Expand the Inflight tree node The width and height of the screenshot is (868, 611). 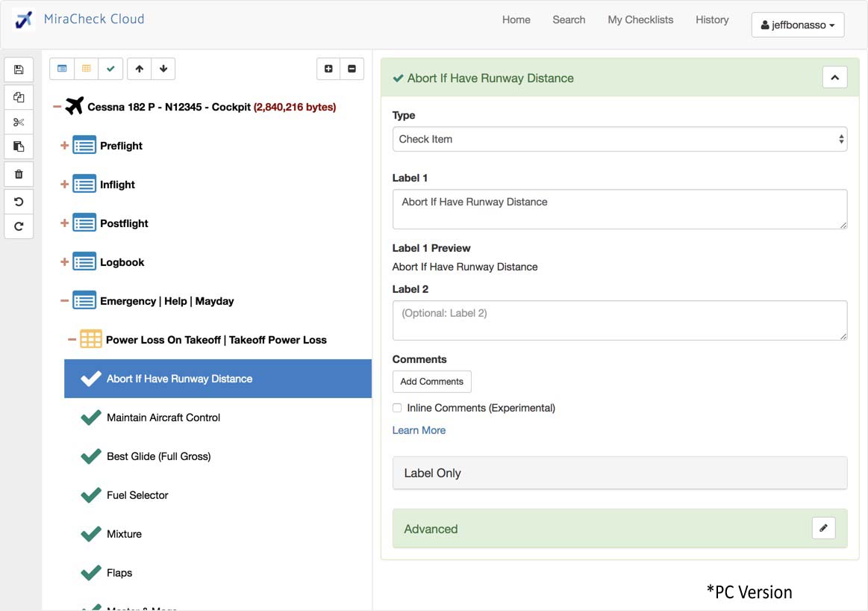point(64,184)
